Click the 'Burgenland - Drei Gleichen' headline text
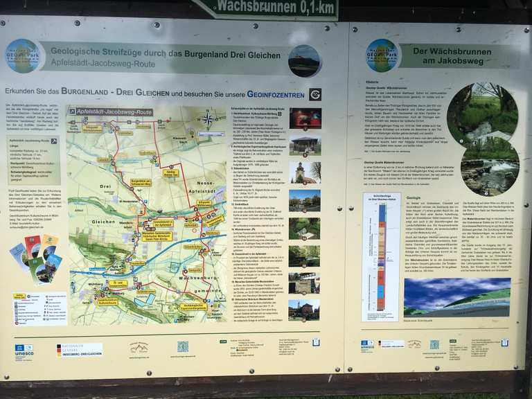The image size is (532, 399). coord(116,92)
